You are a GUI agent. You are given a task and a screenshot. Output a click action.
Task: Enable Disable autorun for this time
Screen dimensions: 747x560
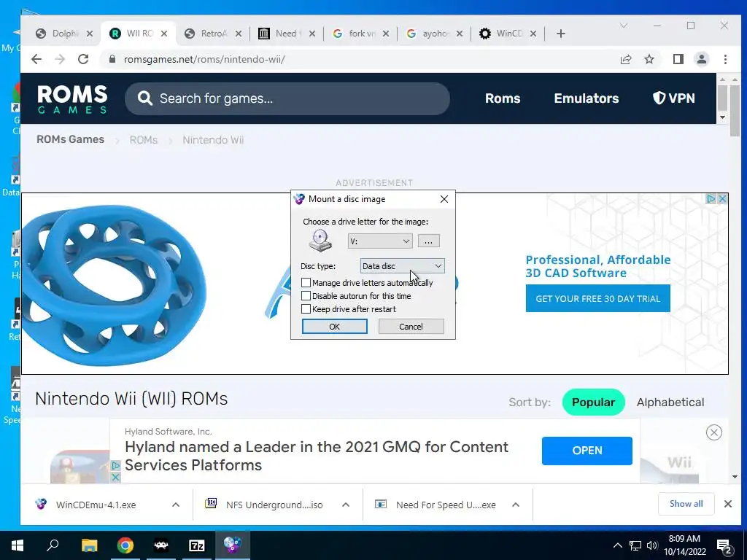click(x=306, y=296)
